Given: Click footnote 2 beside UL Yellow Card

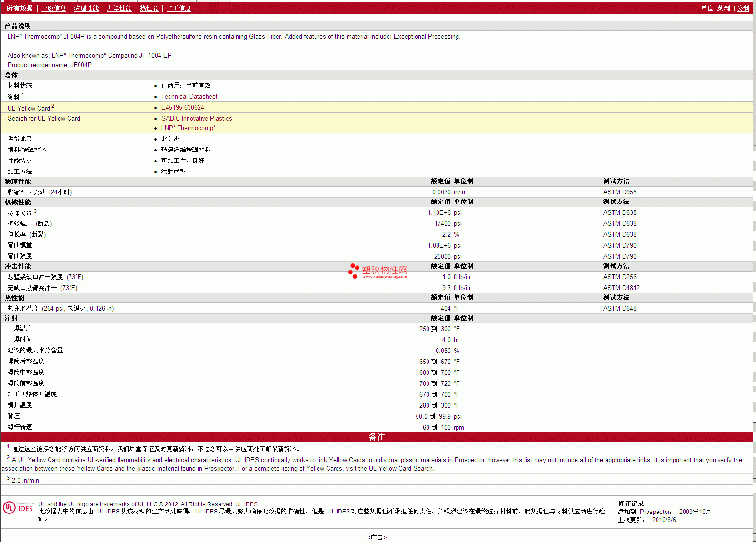Looking at the screenshot, I should 53,106.
